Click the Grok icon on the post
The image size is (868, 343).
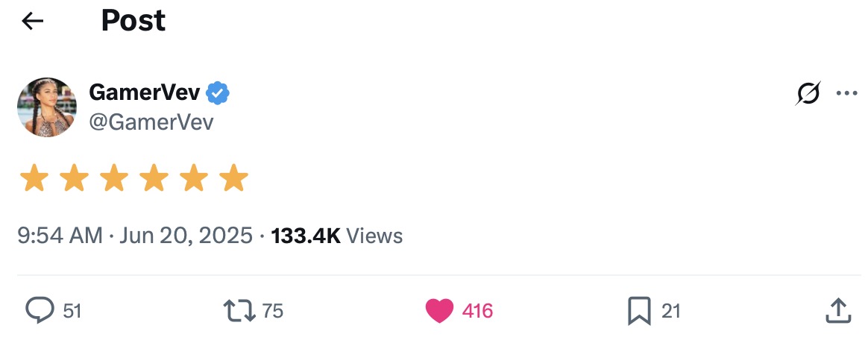coord(808,94)
